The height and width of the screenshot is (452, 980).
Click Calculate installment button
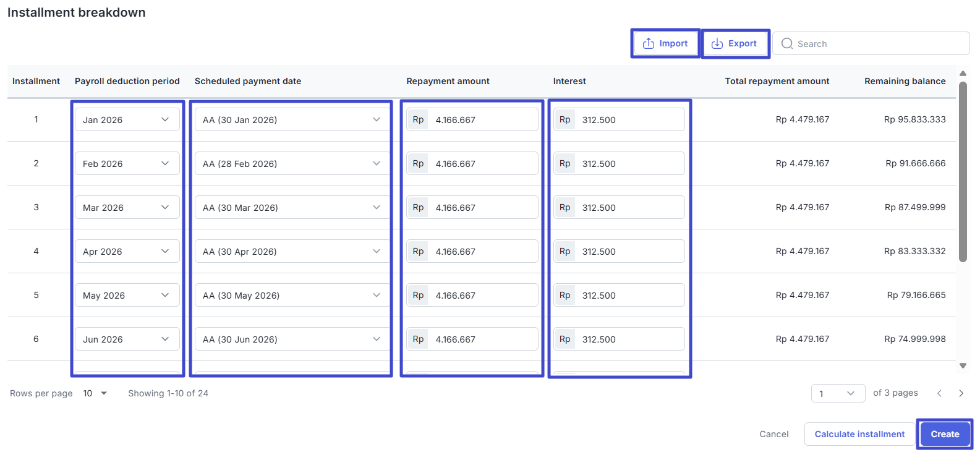pos(859,434)
